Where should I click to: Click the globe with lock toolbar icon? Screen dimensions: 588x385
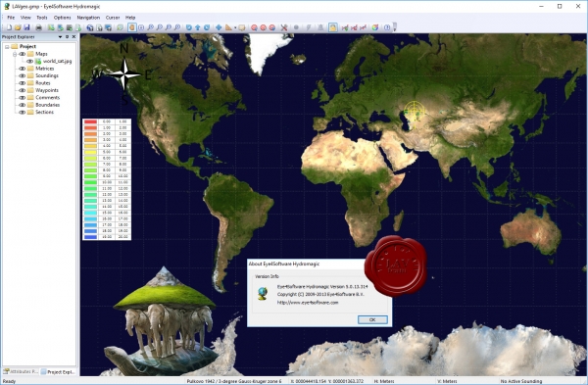(90, 27)
